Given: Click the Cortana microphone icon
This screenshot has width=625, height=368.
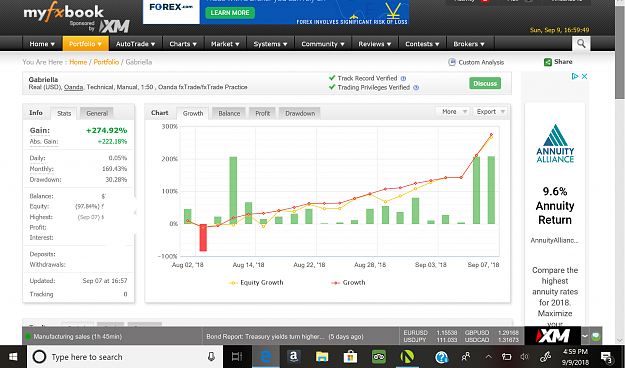Looking at the screenshot, I should click(211, 357).
